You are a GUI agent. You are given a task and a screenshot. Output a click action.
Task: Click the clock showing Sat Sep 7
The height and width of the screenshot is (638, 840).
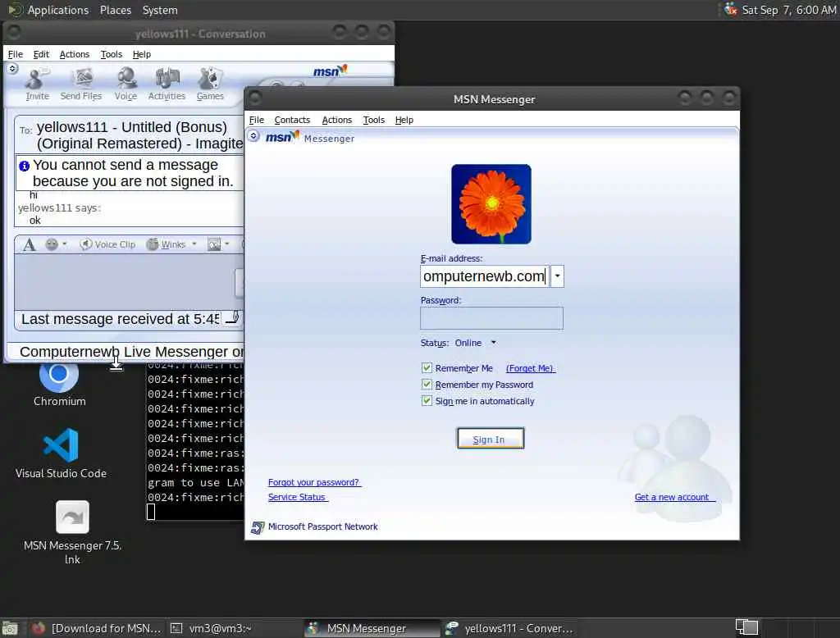pos(788,10)
